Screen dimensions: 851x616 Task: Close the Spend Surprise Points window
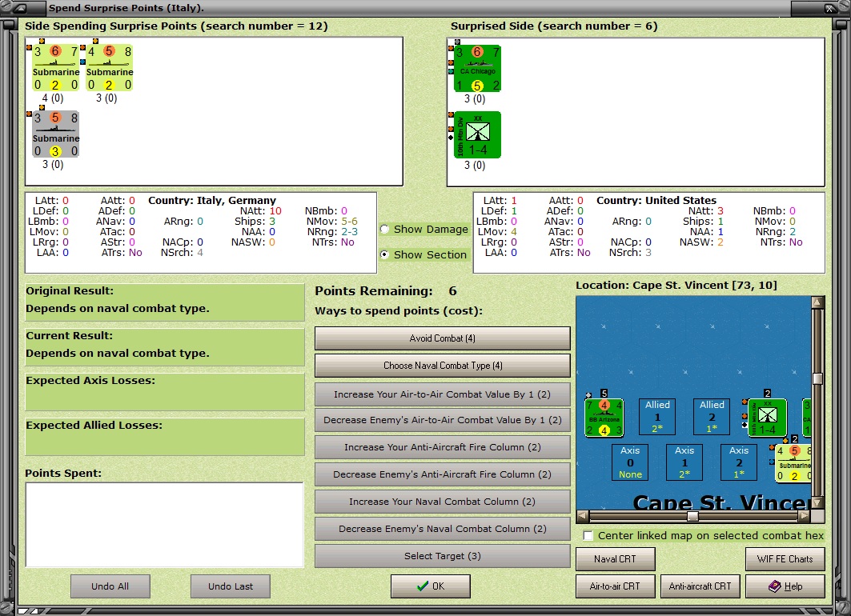830,8
